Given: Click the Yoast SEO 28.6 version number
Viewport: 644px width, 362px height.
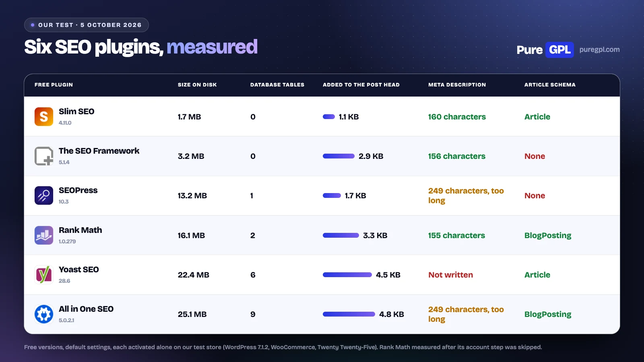Looking at the screenshot, I should [64, 281].
